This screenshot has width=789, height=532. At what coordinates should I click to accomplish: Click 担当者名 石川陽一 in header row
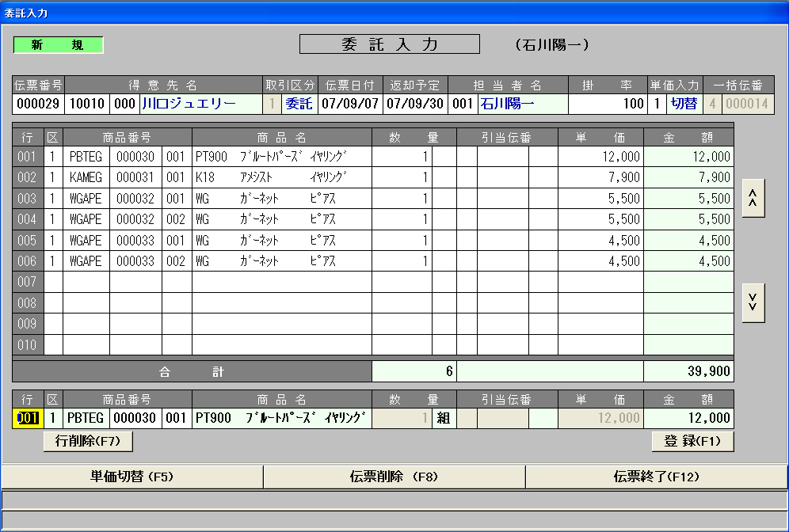click(523, 104)
